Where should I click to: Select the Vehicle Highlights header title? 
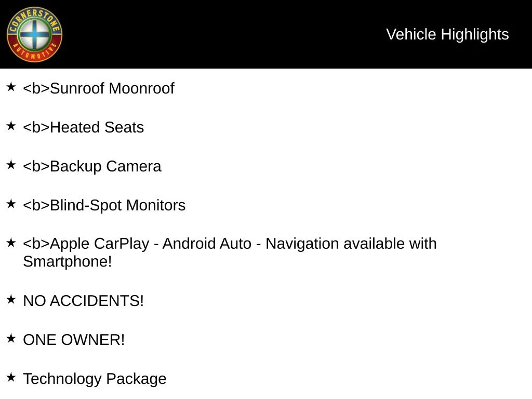pos(447,35)
